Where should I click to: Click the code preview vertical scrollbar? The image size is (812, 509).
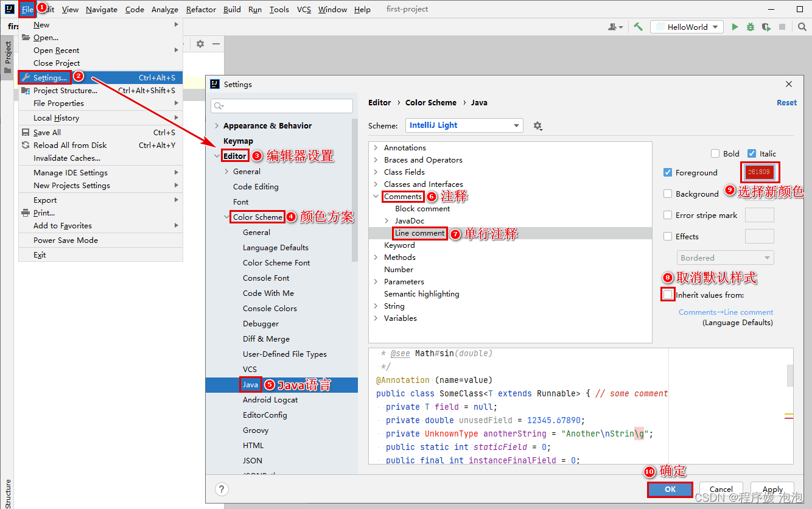tap(790, 375)
